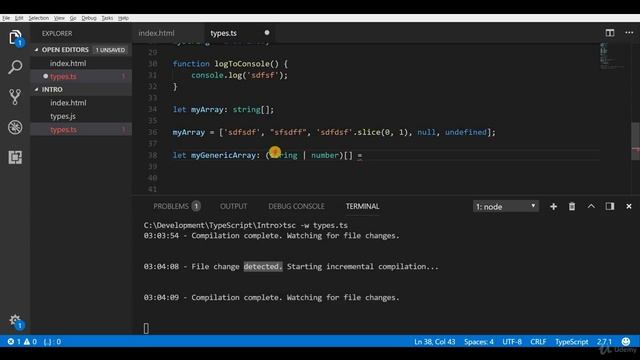
Task: Open the Debug menu
Action: click(89, 18)
